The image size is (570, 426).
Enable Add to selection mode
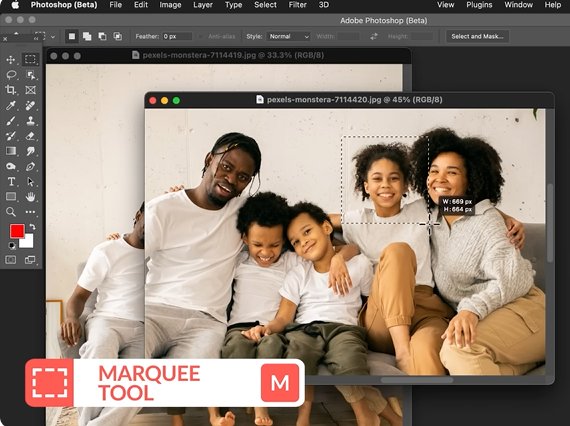point(87,36)
